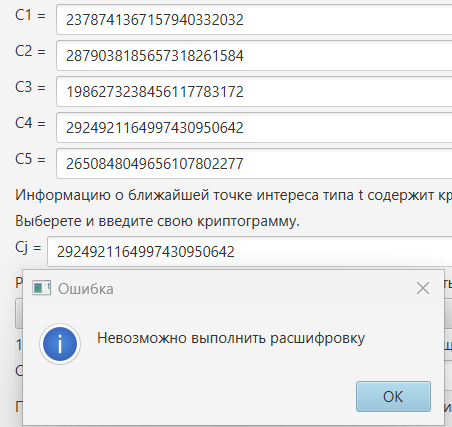Focus the C1 cryptogram input field

[254, 20]
